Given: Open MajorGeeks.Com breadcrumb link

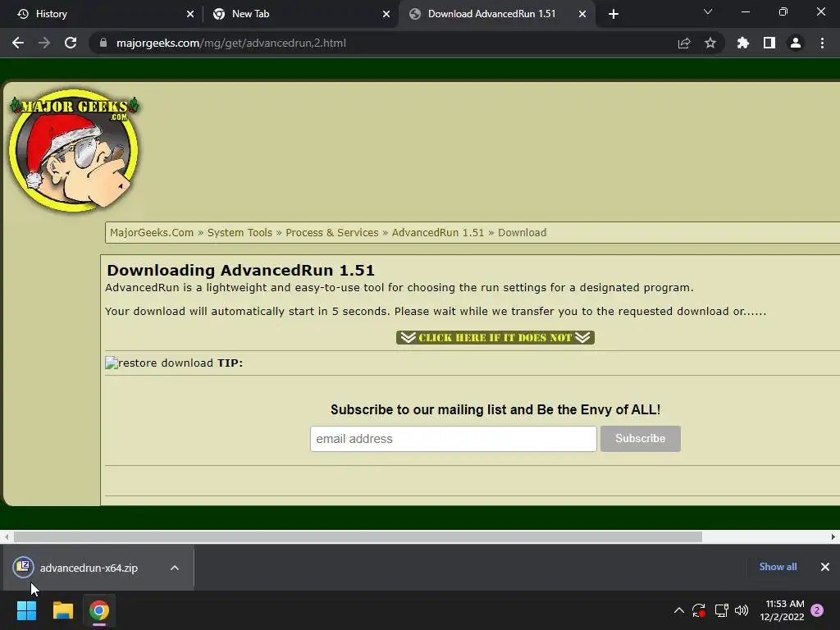Looking at the screenshot, I should 152,232.
